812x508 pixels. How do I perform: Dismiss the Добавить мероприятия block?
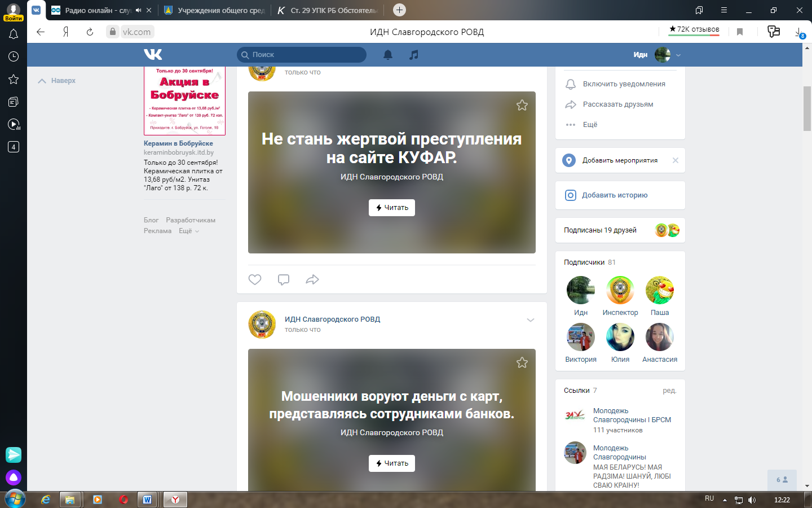pos(676,160)
